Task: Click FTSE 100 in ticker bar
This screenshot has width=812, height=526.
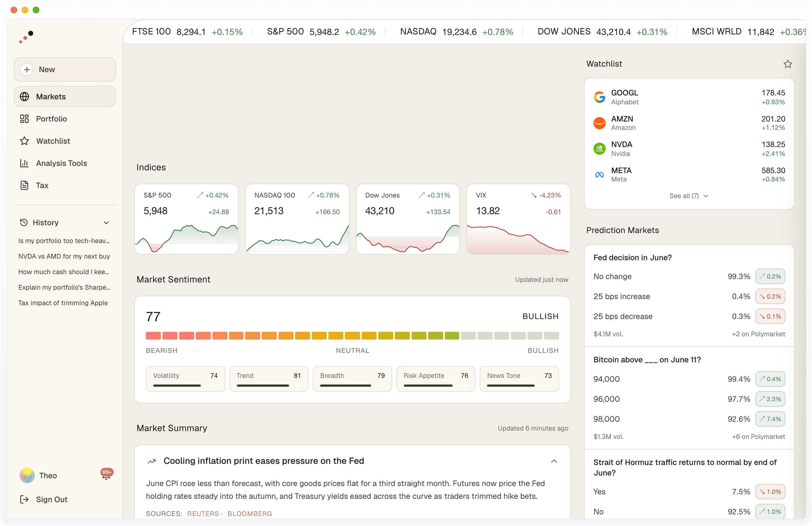Action: coord(187,32)
